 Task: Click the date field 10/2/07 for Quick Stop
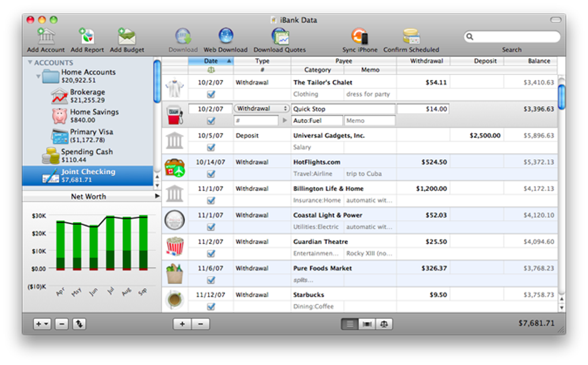[x=210, y=109]
